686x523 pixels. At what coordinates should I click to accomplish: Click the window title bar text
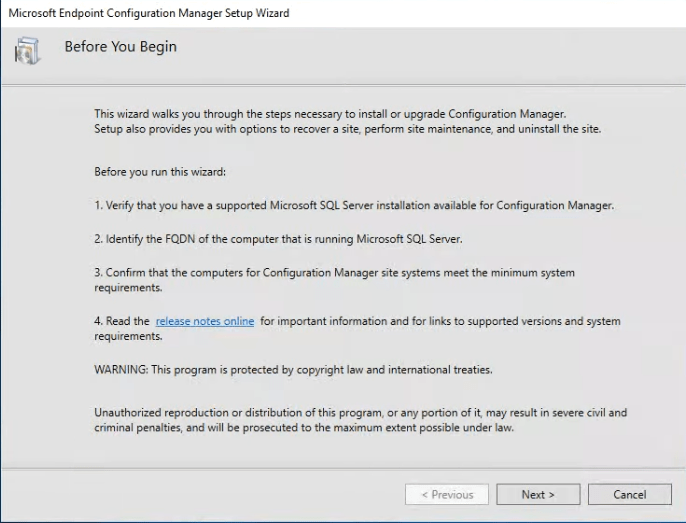147,13
